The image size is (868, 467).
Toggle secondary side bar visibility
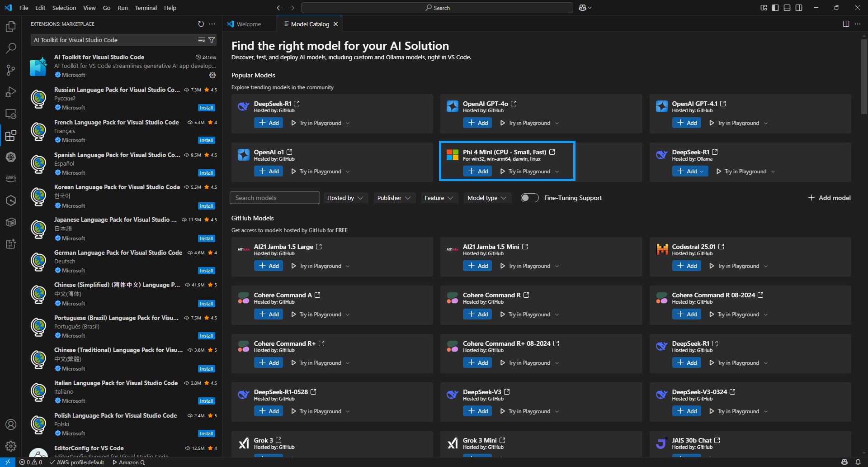pos(799,8)
